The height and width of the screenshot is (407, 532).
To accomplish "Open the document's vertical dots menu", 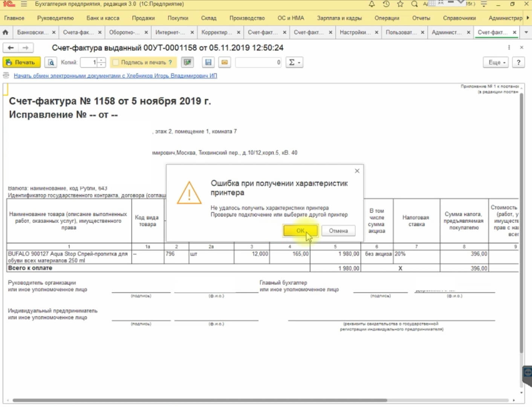I will 509,47.
